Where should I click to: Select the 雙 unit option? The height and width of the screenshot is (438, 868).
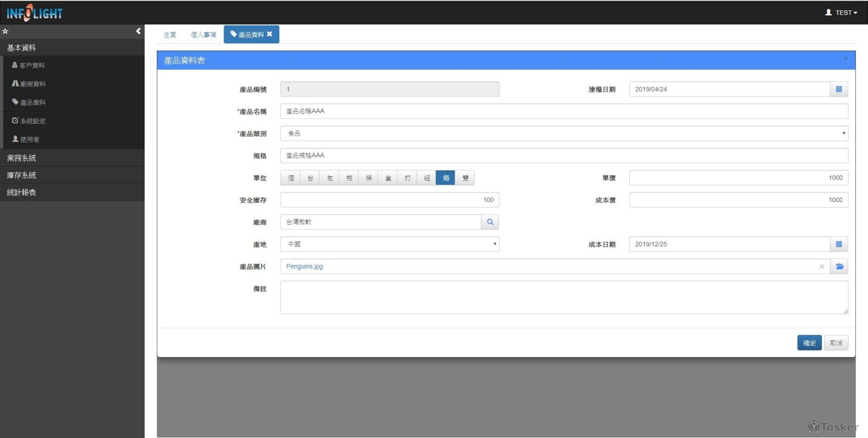(465, 178)
